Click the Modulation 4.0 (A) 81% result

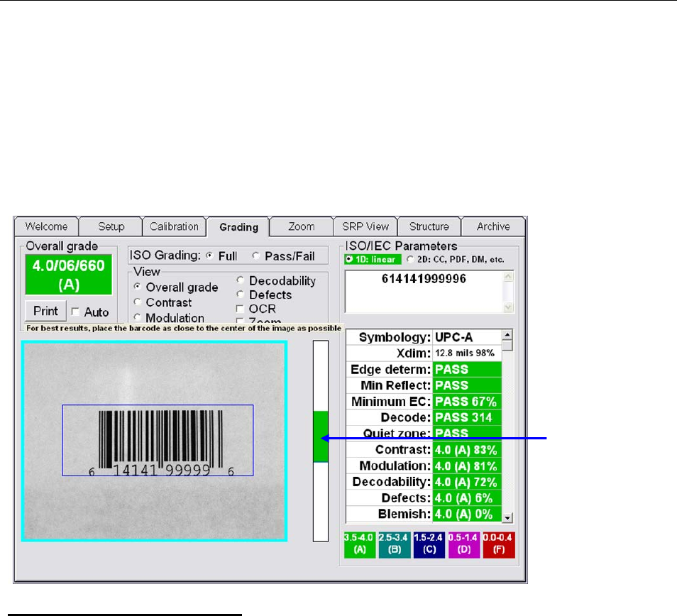(x=467, y=466)
